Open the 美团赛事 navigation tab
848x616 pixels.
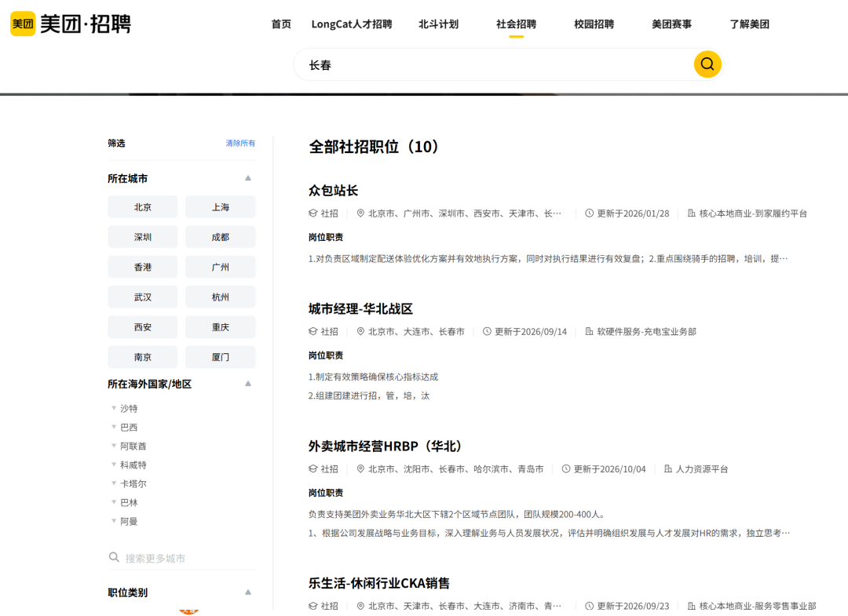(671, 24)
